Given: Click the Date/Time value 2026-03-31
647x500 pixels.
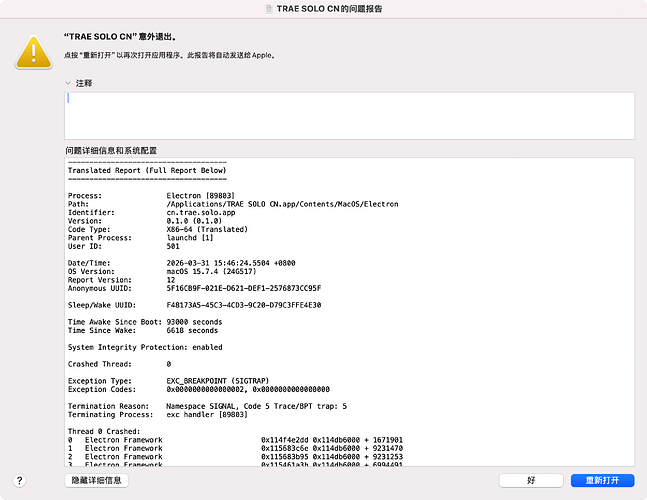Looking at the screenshot, I should click(231, 263).
